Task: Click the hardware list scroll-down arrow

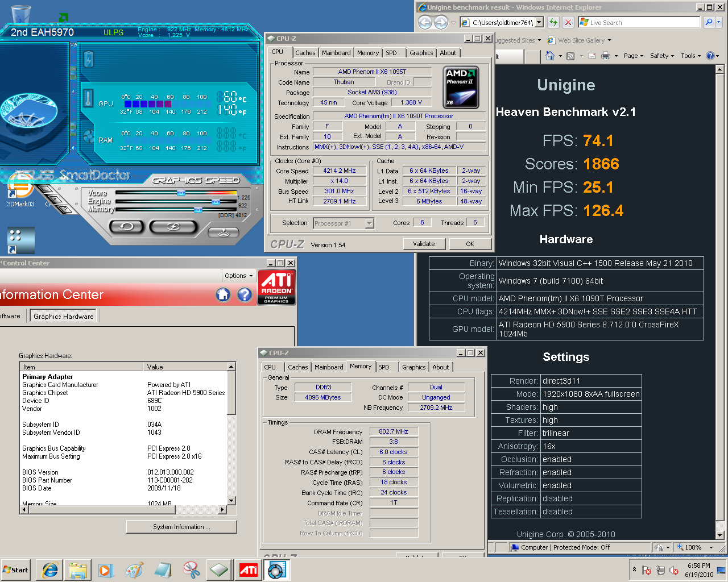Action: coord(231,501)
